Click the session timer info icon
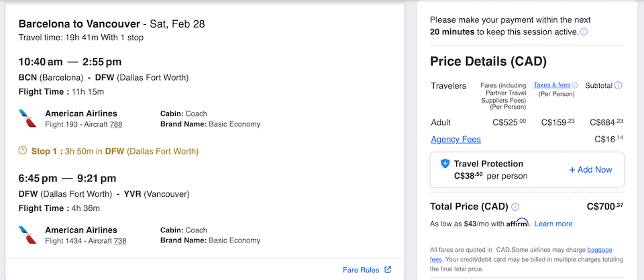Viewport: 644px width, 280px height. 584,32
